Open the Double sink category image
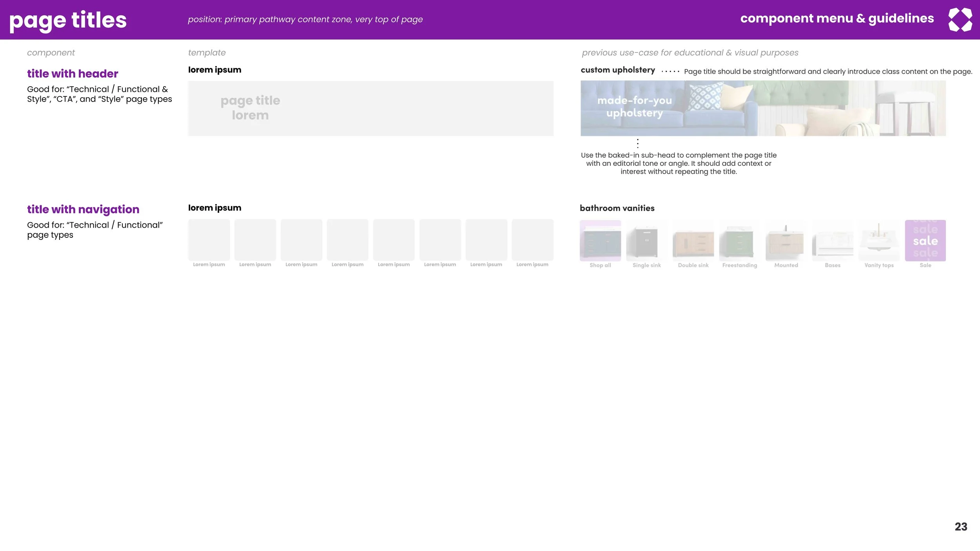 coord(693,240)
